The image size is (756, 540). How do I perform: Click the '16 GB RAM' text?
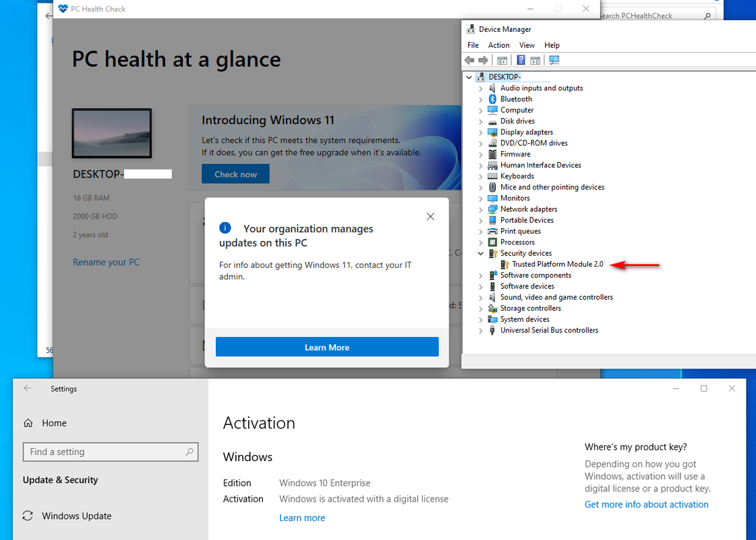[x=91, y=198]
